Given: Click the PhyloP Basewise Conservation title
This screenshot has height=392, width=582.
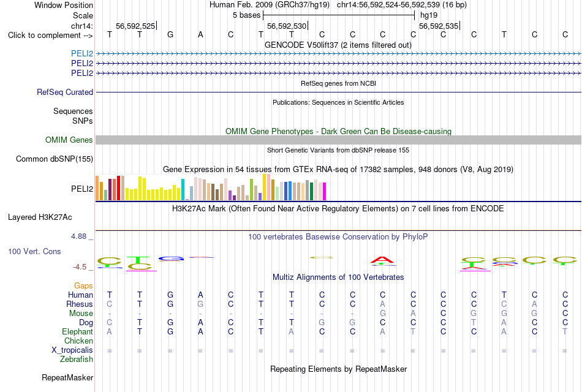Looking at the screenshot, I should coord(338,237).
